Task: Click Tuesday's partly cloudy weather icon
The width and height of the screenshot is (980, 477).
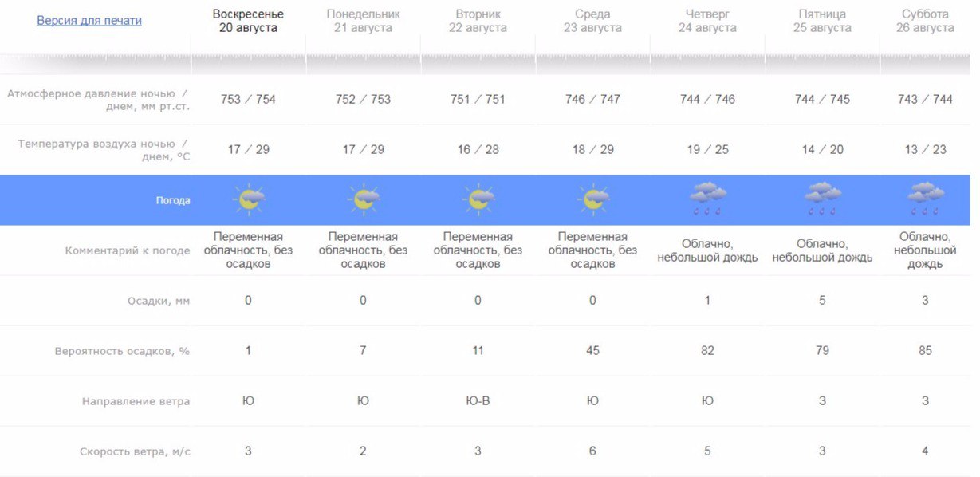Action: click(478, 199)
